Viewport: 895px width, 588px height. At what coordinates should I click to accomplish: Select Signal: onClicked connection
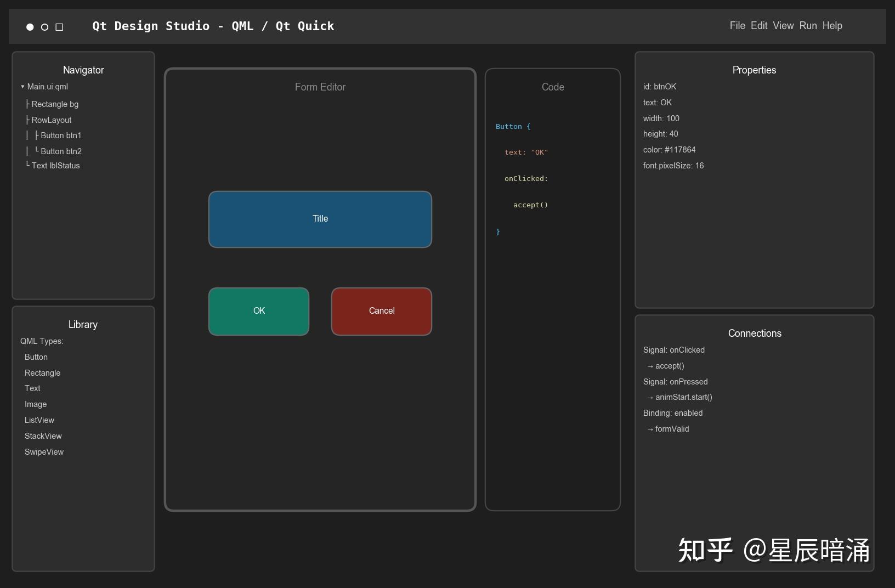674,350
